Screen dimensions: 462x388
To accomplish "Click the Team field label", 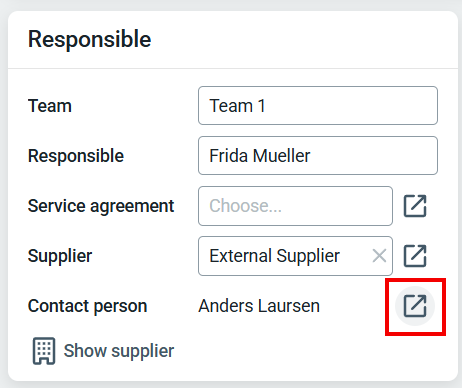I will coord(50,106).
